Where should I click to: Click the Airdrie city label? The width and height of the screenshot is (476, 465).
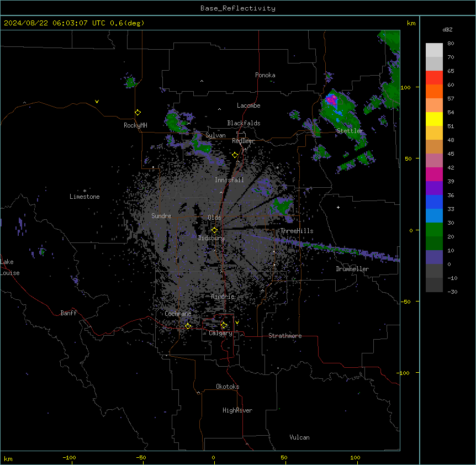pyautogui.click(x=223, y=297)
